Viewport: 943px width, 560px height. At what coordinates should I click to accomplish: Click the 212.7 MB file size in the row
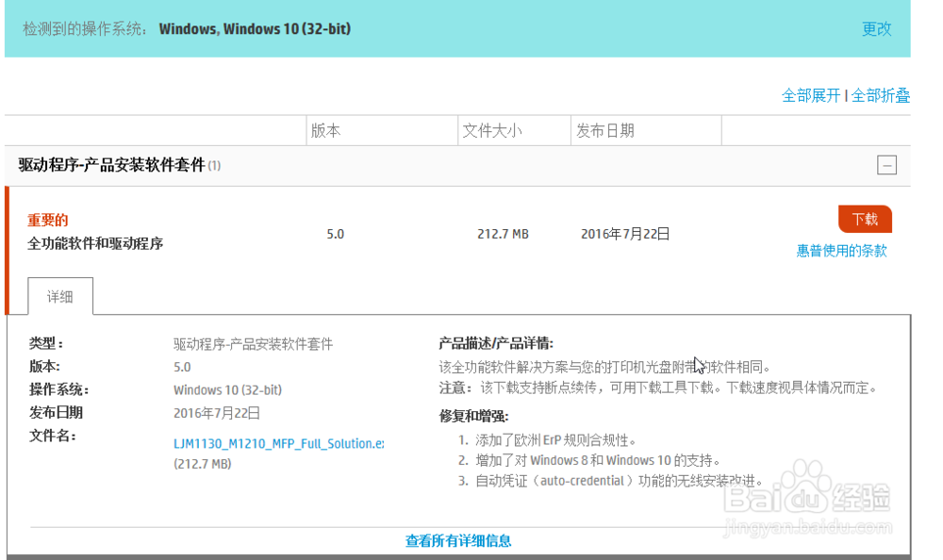(503, 234)
